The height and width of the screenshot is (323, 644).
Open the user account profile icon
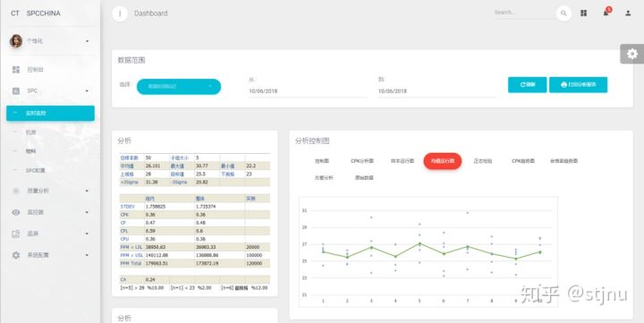[628, 13]
